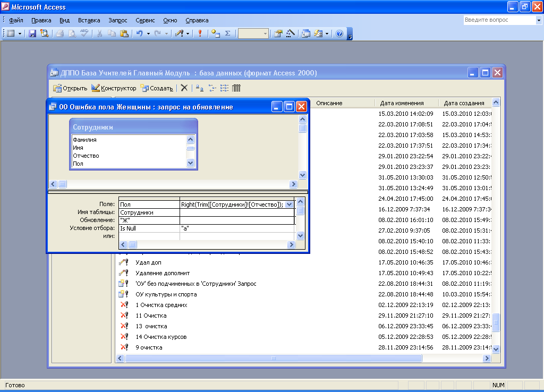This screenshot has height=392, width=544.
Task: Click the "Ж" update cell
Action: point(149,220)
